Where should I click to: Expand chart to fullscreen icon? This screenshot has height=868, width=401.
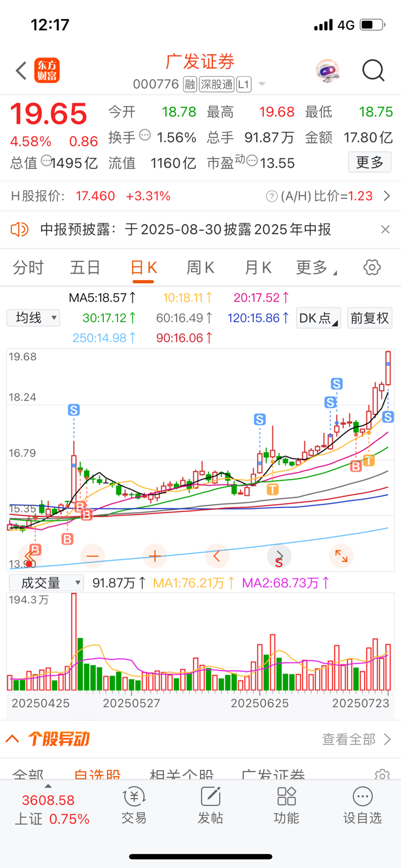point(341,556)
